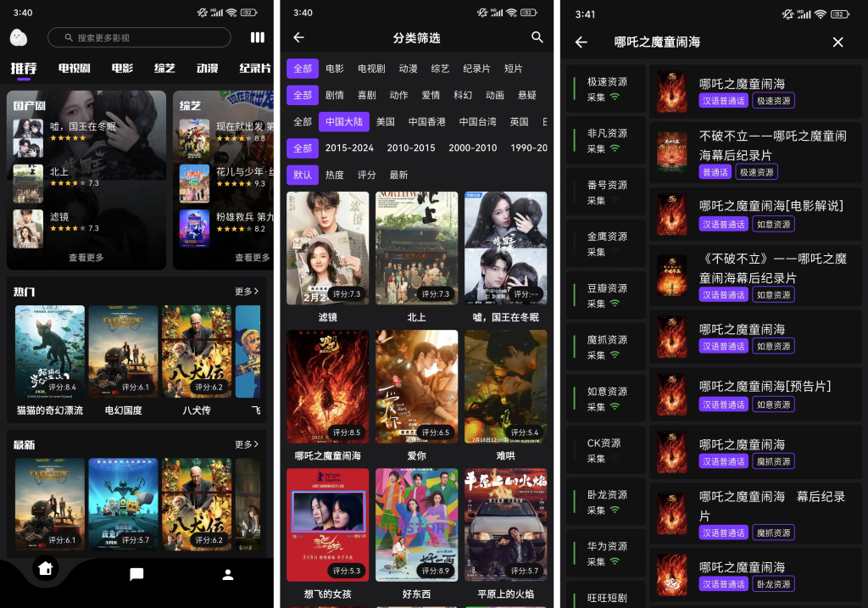Select the 悬疑 genre filter
Screen dimensions: 868x608
point(527,95)
